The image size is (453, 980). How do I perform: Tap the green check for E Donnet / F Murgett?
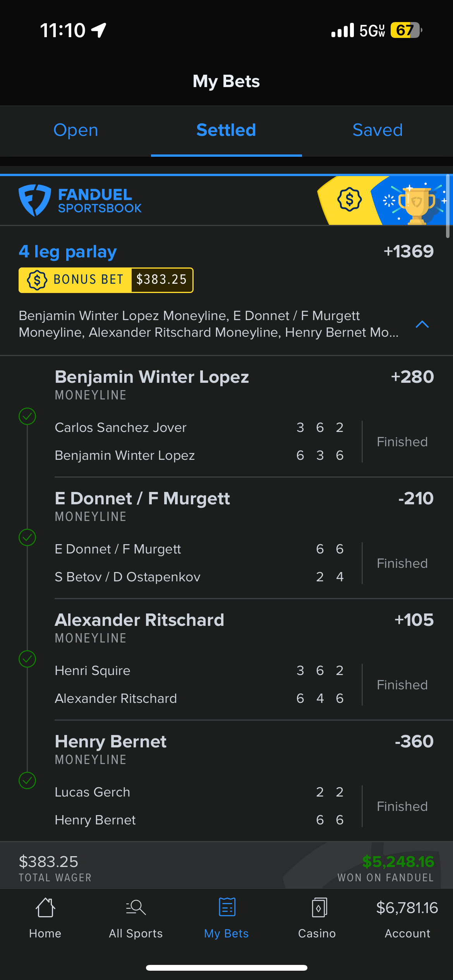[27, 538]
